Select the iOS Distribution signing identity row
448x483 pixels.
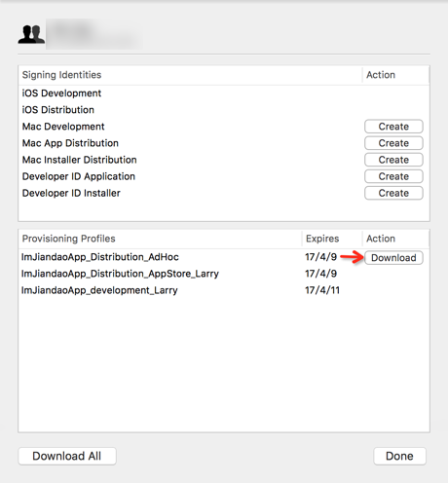click(224, 110)
